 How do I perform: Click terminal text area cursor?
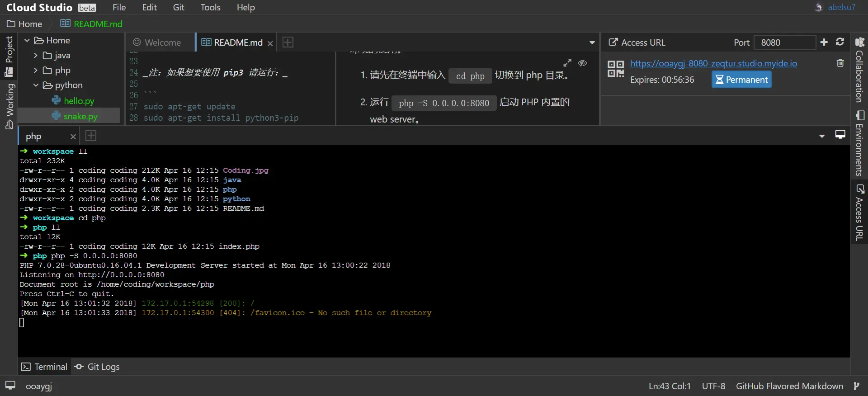click(22, 322)
